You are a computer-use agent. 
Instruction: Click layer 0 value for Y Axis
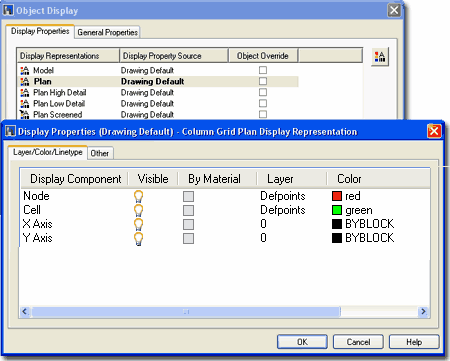[263, 238]
